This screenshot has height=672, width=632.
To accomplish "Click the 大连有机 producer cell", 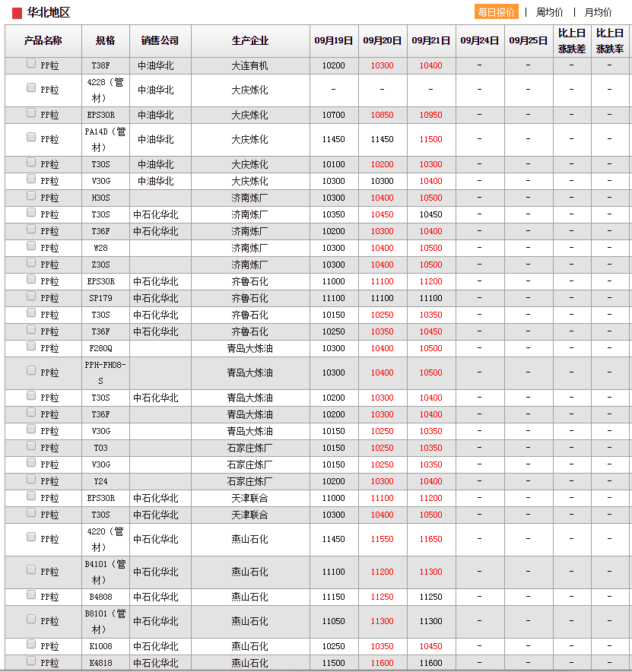I will coord(249,65).
